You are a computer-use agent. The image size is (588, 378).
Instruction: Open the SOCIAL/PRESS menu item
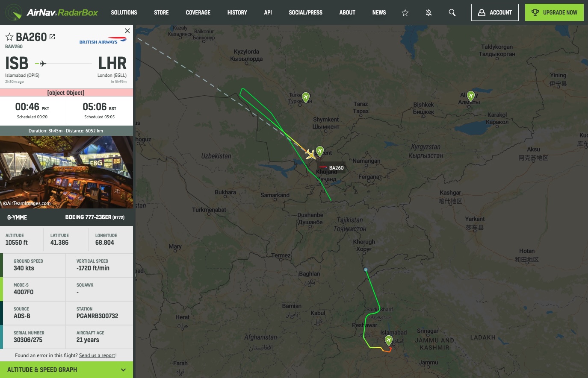point(306,12)
